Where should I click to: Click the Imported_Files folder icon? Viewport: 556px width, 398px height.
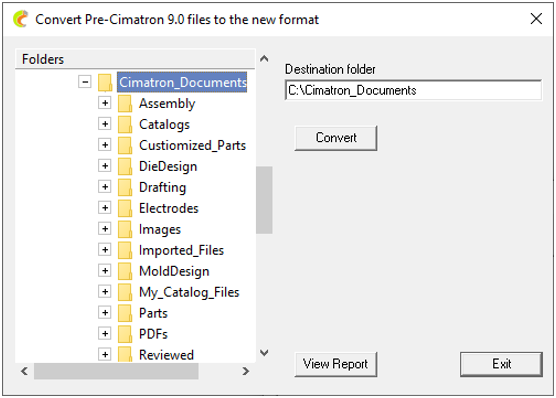(125, 250)
